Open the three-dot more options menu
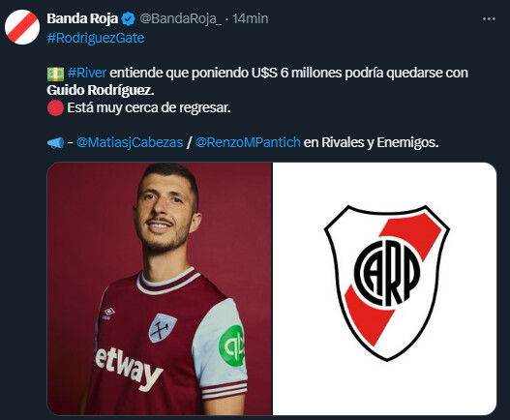This screenshot has width=510, height=420. pos(489,19)
